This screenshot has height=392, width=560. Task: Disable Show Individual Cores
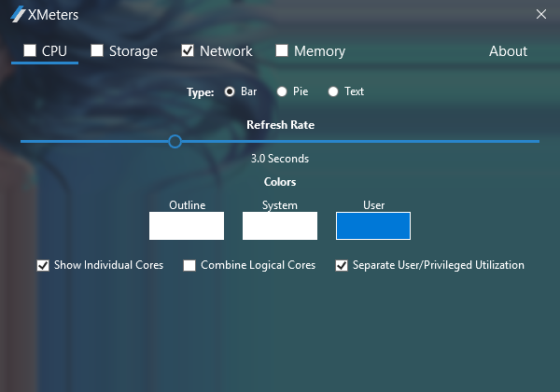click(43, 265)
